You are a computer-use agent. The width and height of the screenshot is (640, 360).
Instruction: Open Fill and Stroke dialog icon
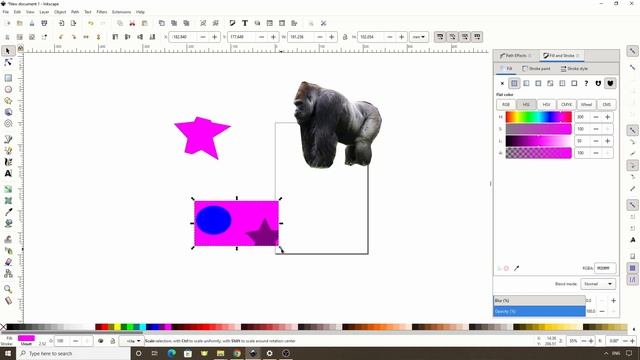(232, 23)
